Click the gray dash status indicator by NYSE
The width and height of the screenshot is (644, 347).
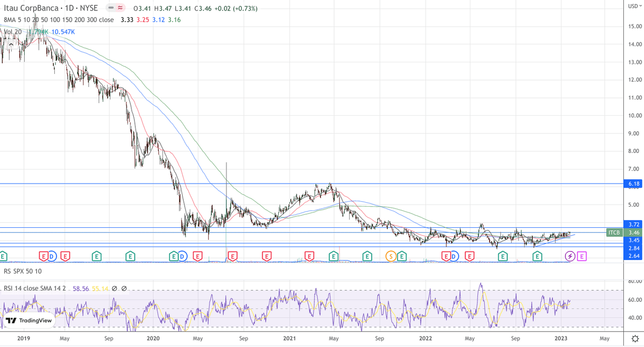click(111, 8)
